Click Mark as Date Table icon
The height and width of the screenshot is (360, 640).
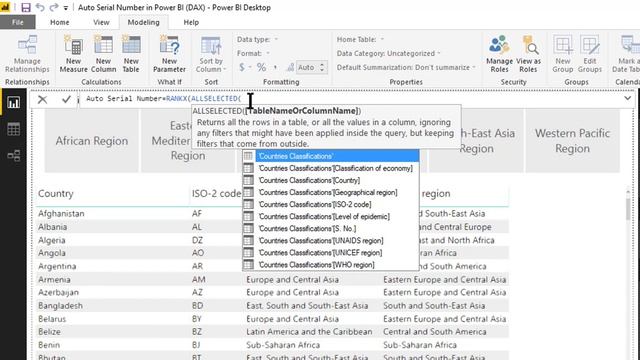(x=626, y=54)
